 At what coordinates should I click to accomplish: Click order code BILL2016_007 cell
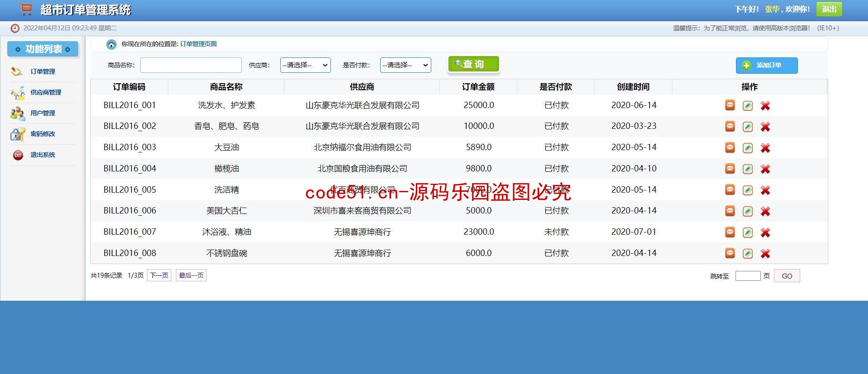coord(130,232)
